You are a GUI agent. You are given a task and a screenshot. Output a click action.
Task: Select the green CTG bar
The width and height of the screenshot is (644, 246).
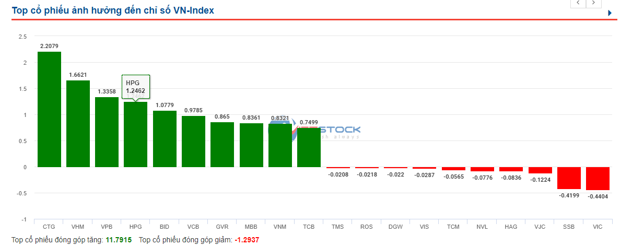coord(49,110)
